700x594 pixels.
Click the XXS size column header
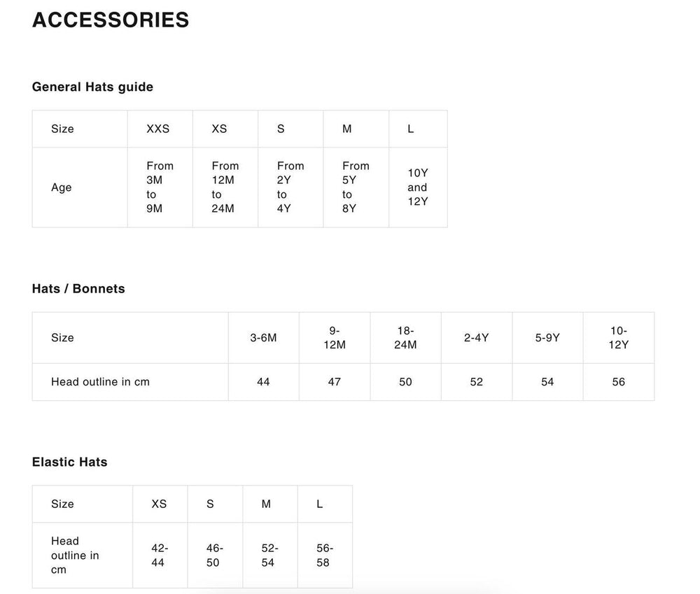point(158,129)
